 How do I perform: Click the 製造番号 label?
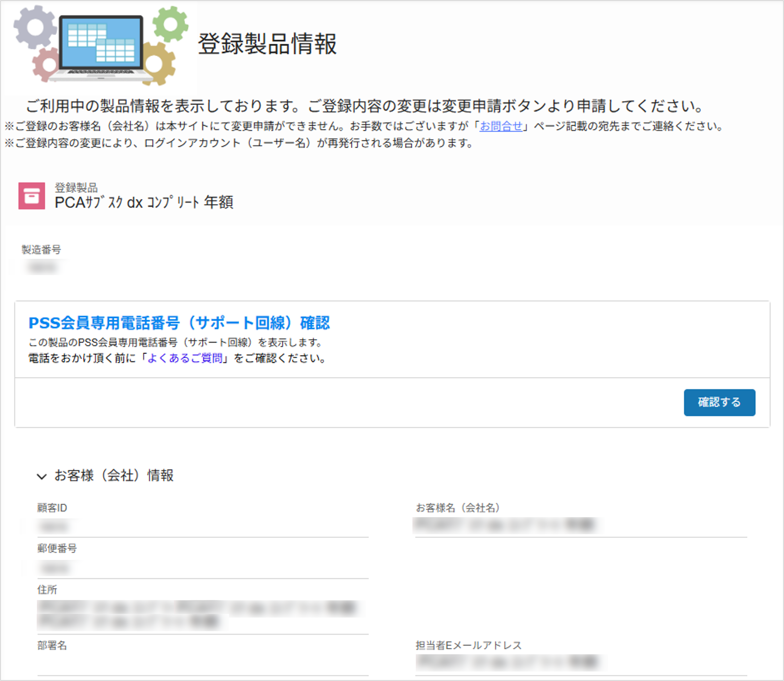41,250
